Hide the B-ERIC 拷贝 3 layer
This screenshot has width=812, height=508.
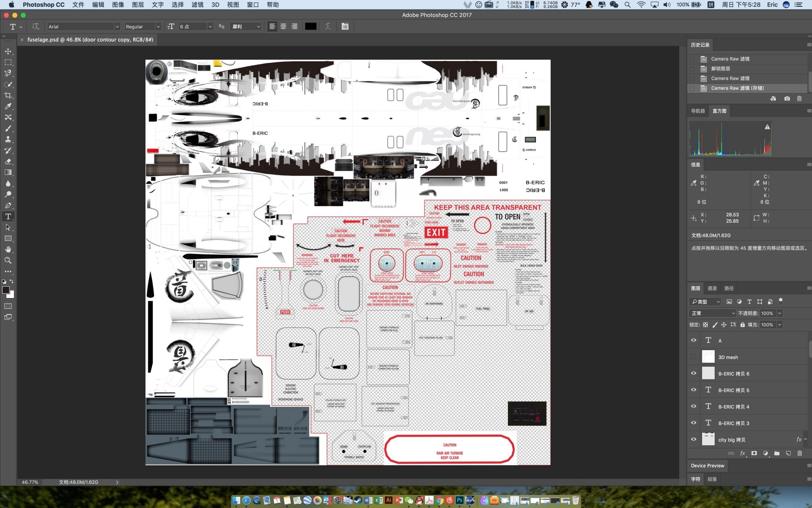(x=693, y=423)
